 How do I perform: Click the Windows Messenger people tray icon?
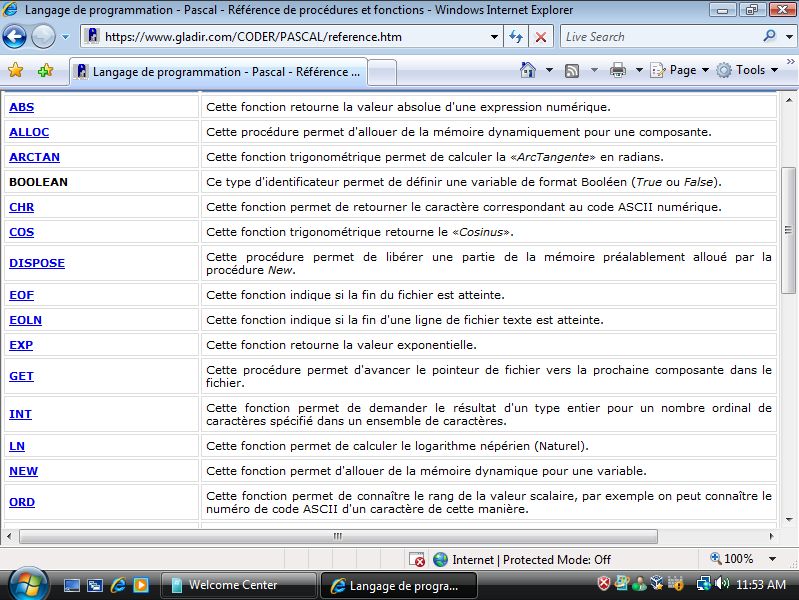639,583
